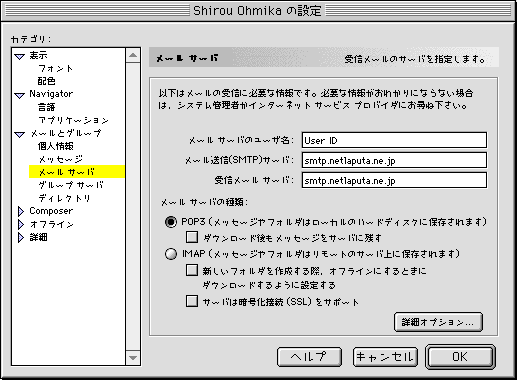Collapse the メールとグループ category triangle
Image resolution: width=517 pixels, height=380 pixels.
point(20,134)
